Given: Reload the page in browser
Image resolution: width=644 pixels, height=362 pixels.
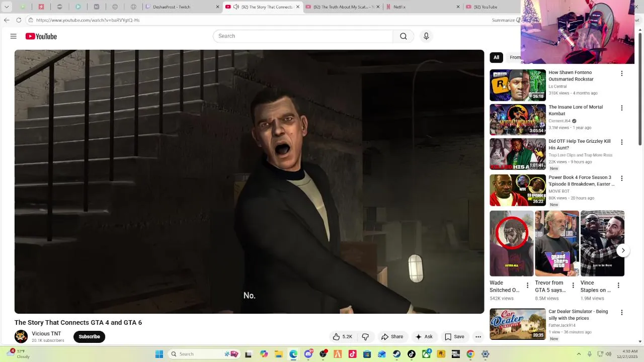Looking at the screenshot, I should pyautogui.click(x=19, y=20).
